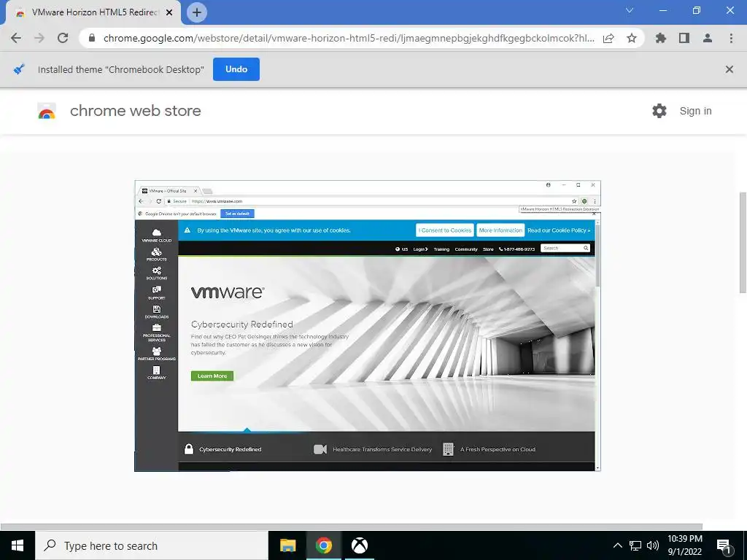Image resolution: width=747 pixels, height=560 pixels.
Task: Click the page vertical scrollbar thumb
Action: coord(742,243)
